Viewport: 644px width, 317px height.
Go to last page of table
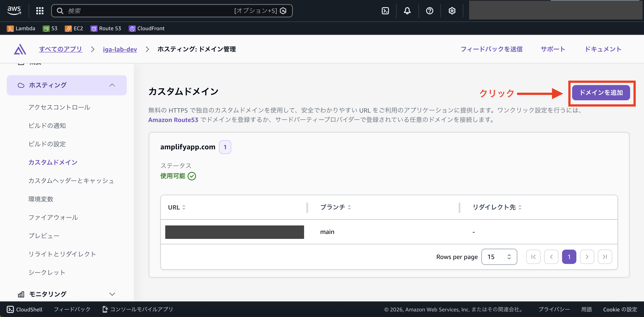click(x=605, y=257)
